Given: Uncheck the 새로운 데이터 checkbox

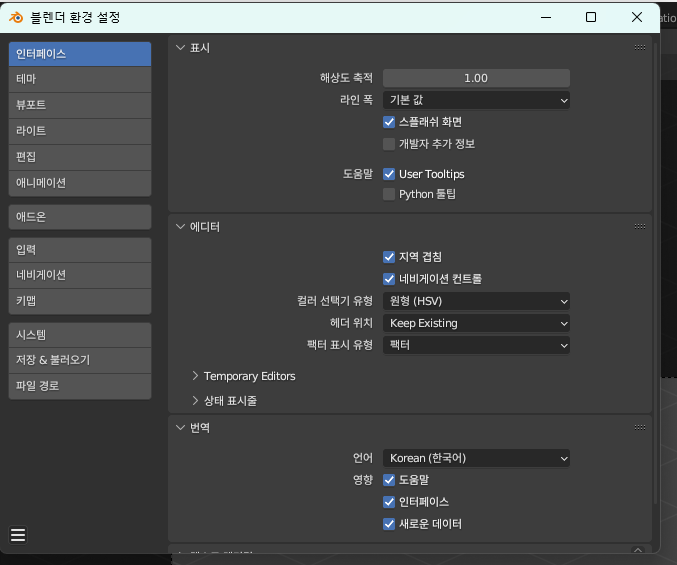Looking at the screenshot, I should (x=389, y=524).
